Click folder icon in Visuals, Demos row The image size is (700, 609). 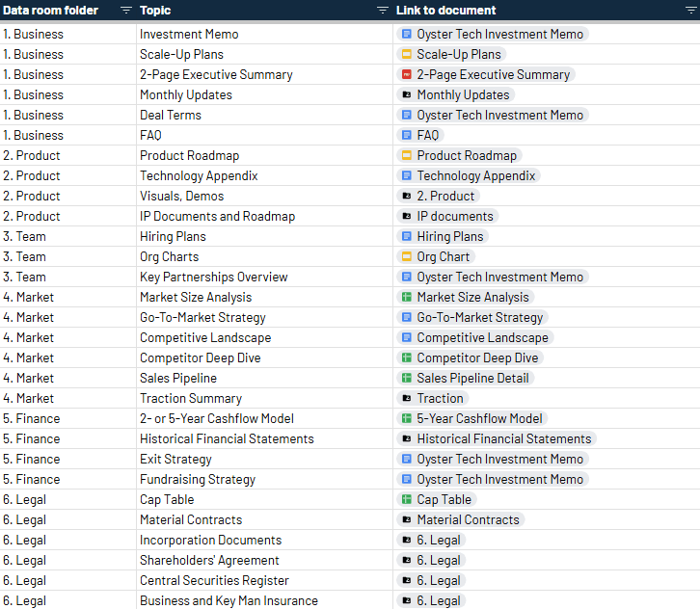[407, 196]
